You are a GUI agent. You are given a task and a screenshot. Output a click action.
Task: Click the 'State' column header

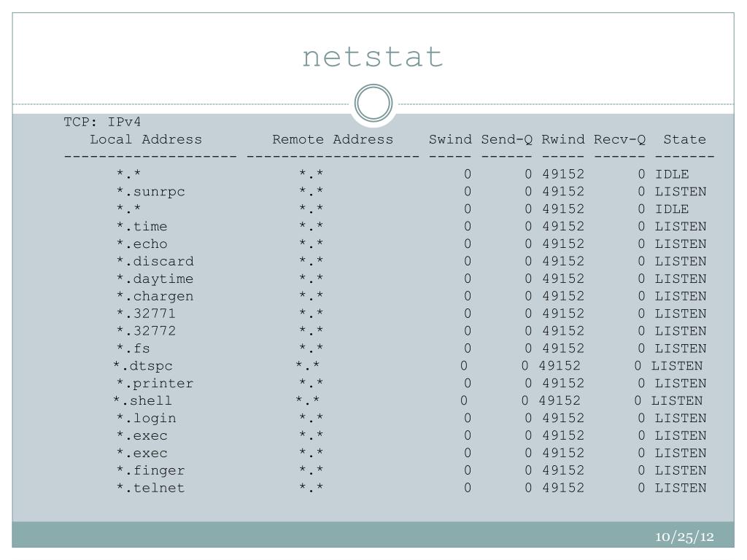(x=684, y=139)
